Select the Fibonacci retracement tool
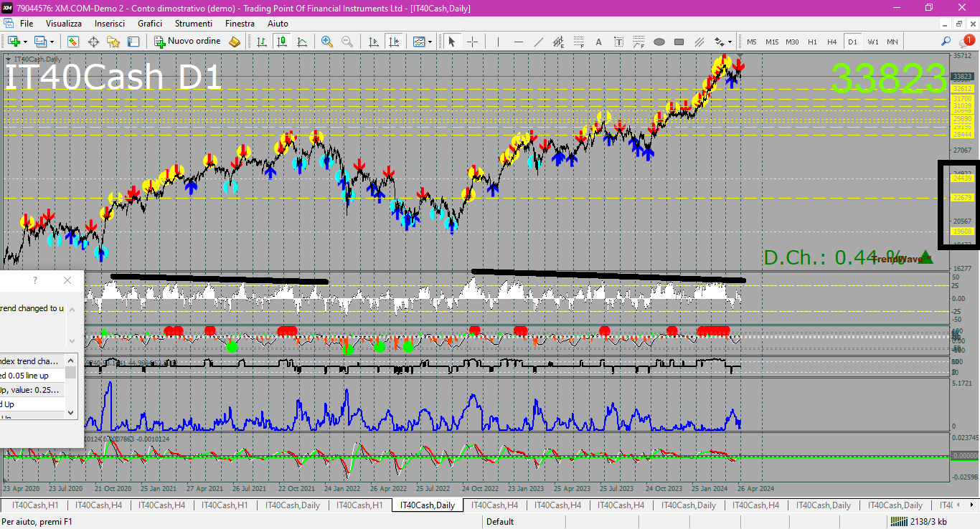The image size is (980, 529). [579, 42]
